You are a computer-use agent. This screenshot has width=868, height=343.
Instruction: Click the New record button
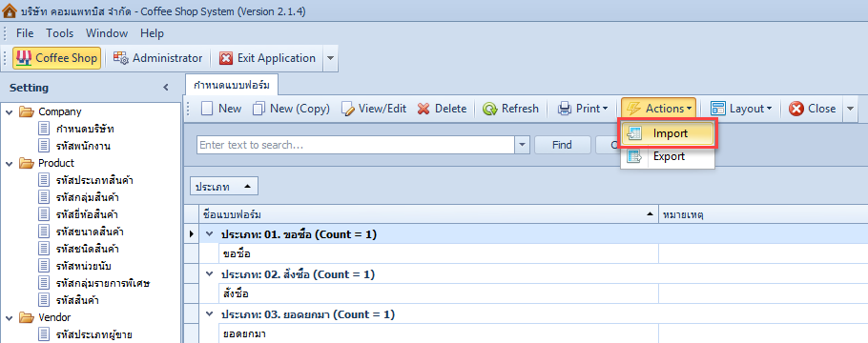point(221,109)
